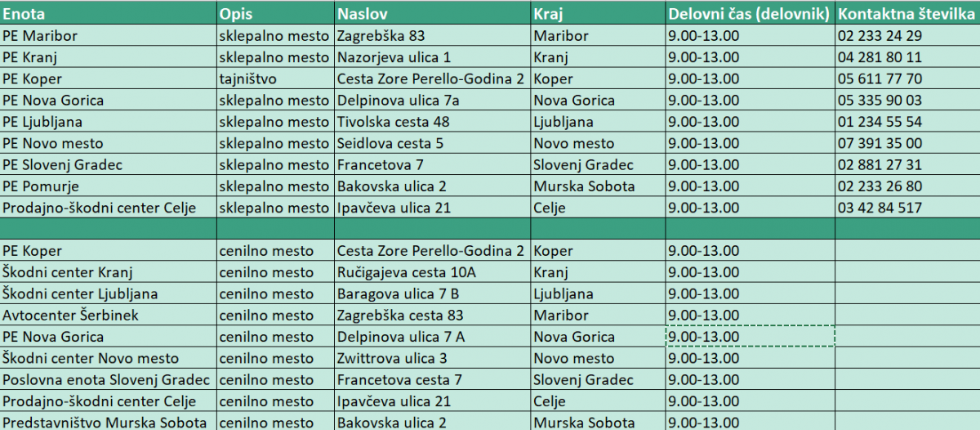This screenshot has height=430, width=980.
Task: Select the Zwittrova ulica 3 cell
Action: coord(433,358)
